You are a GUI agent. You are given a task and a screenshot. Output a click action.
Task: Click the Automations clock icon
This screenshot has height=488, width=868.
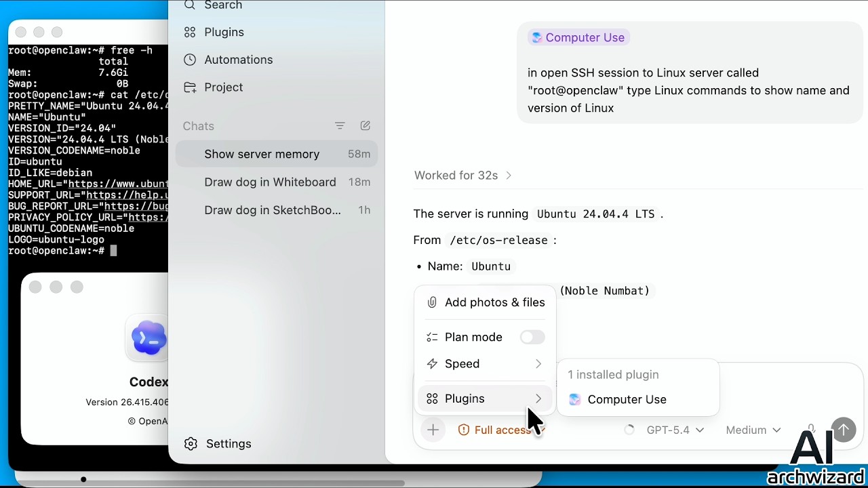[x=190, y=60]
